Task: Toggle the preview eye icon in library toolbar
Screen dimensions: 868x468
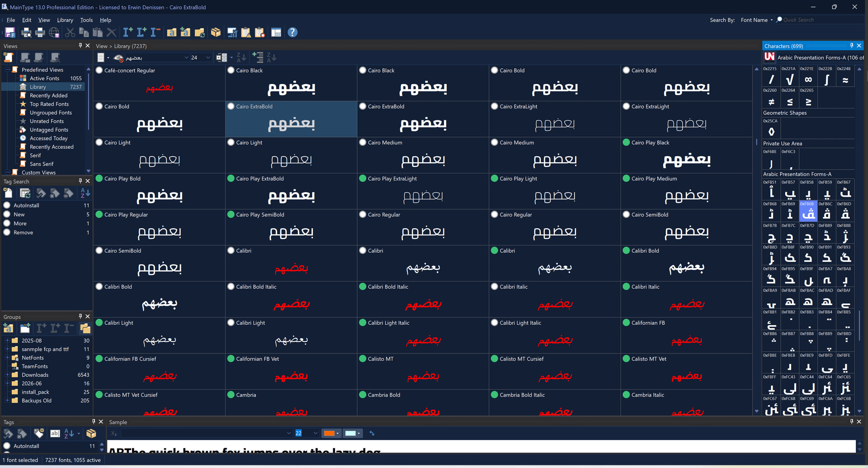Action: [118, 58]
